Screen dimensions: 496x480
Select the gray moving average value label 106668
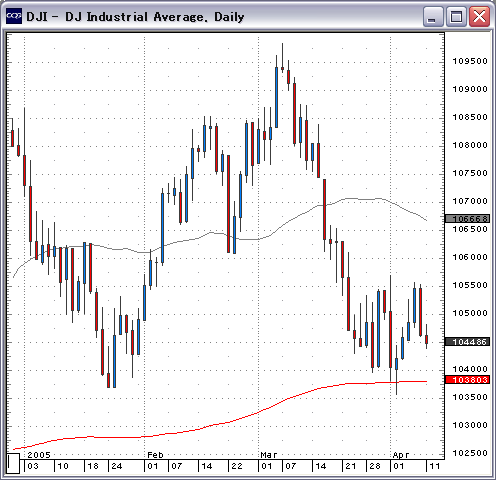click(467, 219)
